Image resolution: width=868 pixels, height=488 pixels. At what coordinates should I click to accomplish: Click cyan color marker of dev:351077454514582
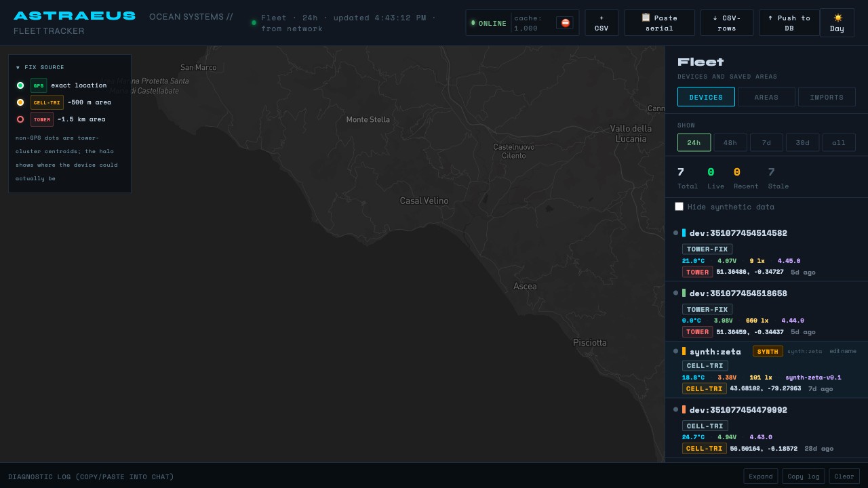click(684, 232)
